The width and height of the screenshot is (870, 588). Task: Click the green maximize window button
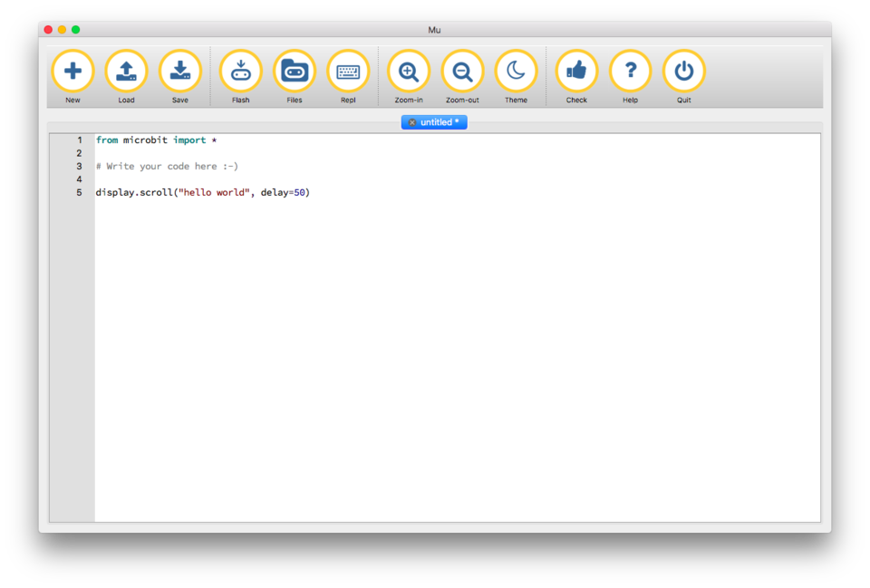[76, 29]
